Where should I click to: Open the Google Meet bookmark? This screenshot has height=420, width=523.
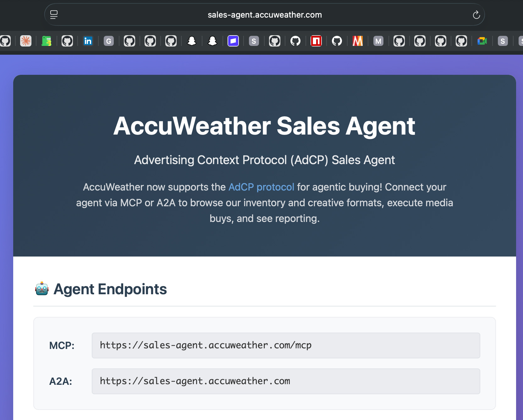(482, 41)
